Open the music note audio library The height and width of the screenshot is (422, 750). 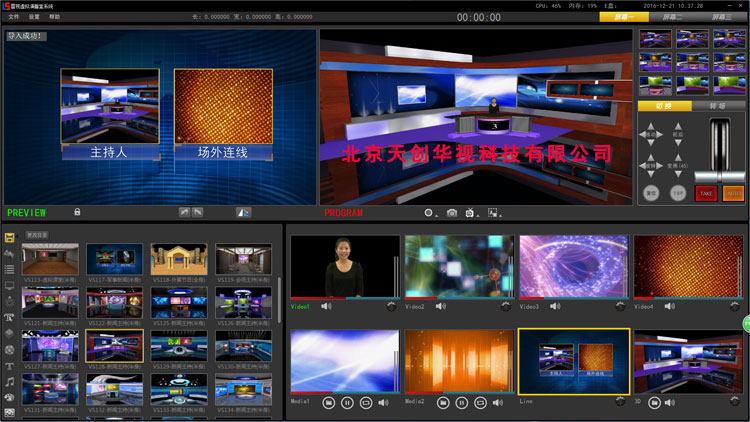(x=9, y=381)
